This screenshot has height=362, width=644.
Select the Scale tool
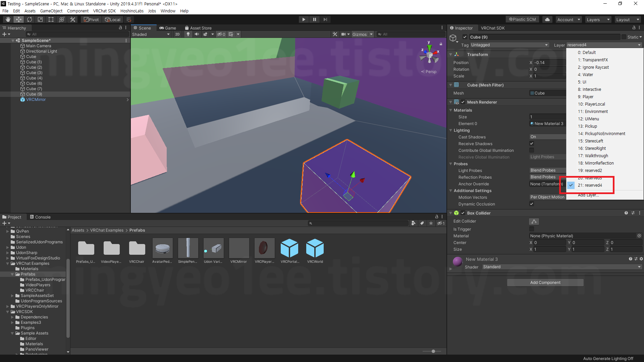click(40, 19)
